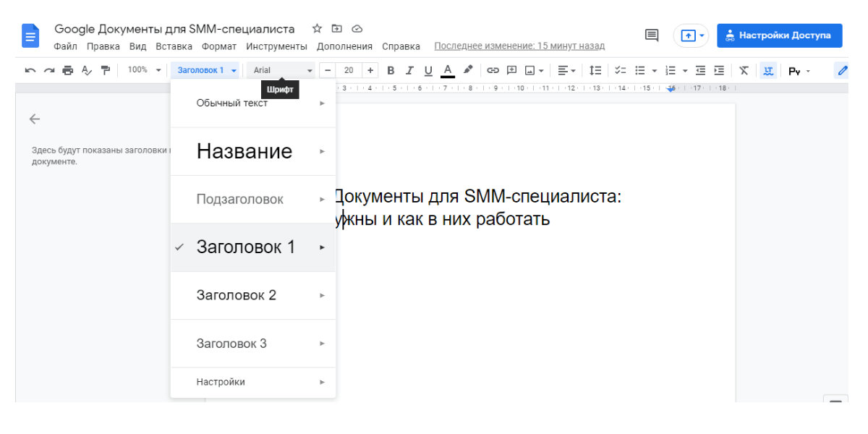Expand submenu arrow for Заголовок 2
The height and width of the screenshot is (434, 868).
click(x=323, y=295)
